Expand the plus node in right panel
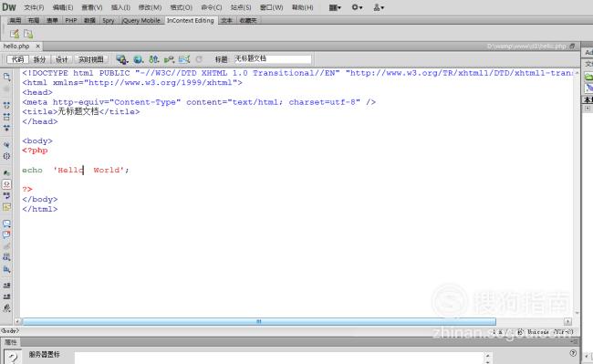593x364 pixels. point(588,108)
